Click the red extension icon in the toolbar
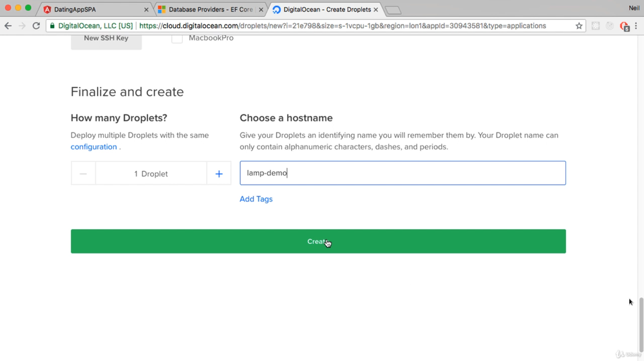Viewport: 644px width, 361px height. (x=624, y=26)
